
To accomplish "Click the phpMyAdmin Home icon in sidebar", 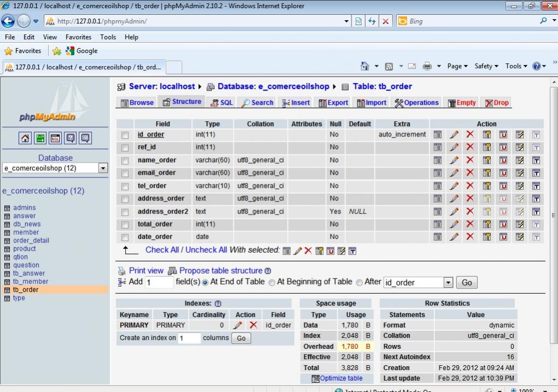I will 26,139.
